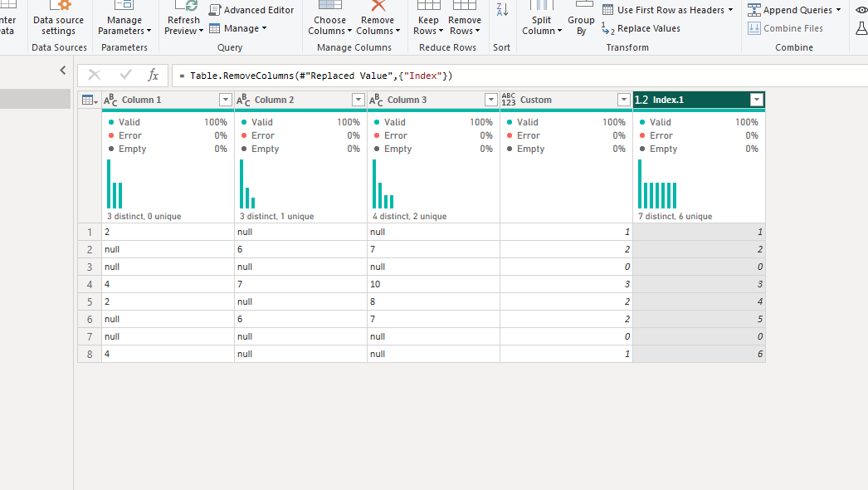Click Remove Rows icon
This screenshot has width=868, height=490.
tap(465, 6)
